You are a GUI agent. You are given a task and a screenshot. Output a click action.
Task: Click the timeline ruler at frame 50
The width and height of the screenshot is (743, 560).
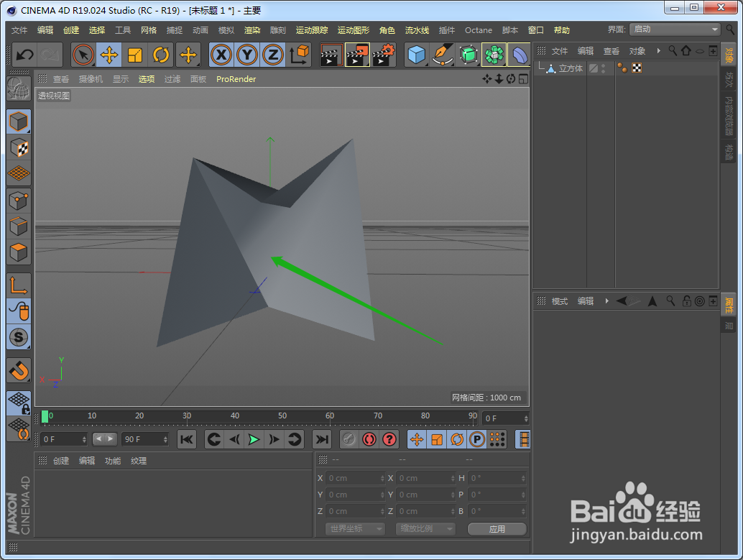(282, 416)
